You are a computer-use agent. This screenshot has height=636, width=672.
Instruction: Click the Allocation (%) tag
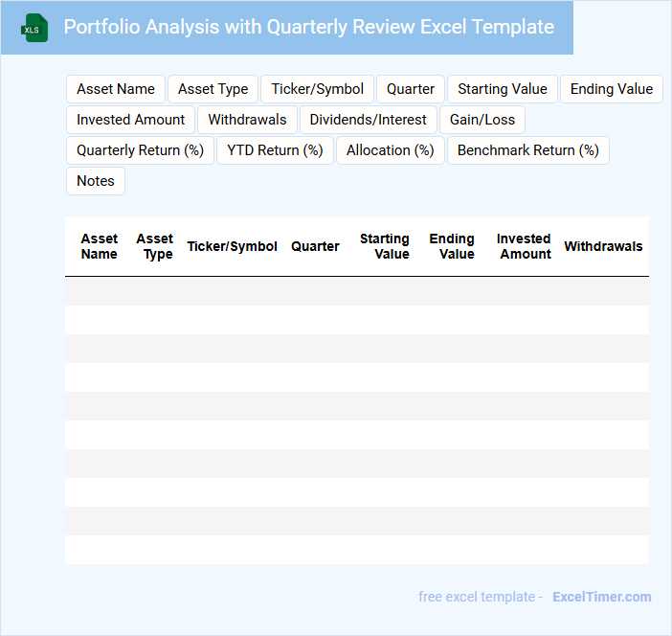pyautogui.click(x=390, y=150)
